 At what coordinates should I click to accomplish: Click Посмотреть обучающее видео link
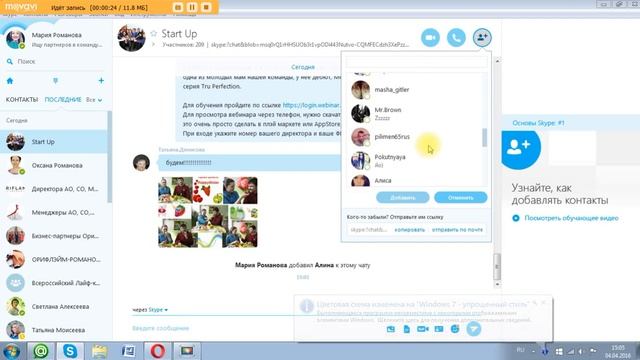coord(571,218)
